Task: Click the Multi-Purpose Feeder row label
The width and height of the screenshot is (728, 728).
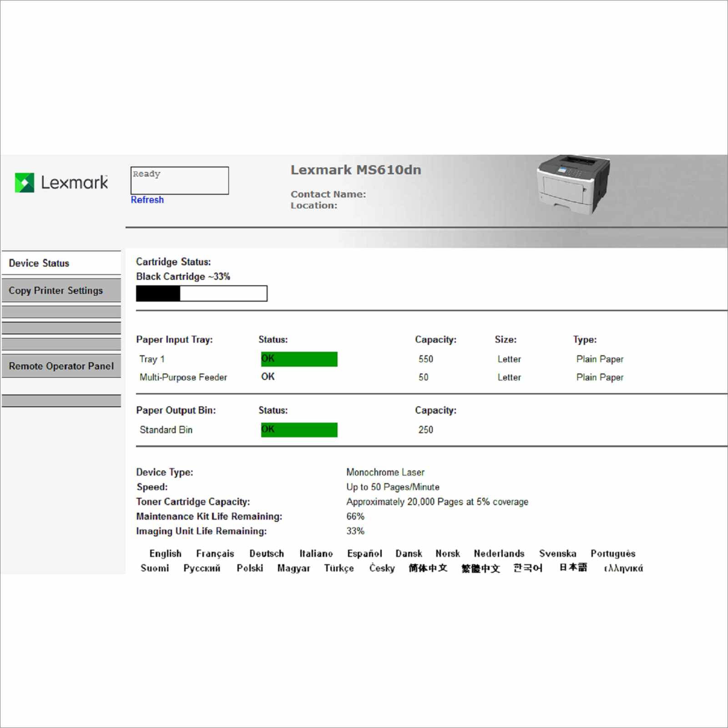Action: point(183,377)
